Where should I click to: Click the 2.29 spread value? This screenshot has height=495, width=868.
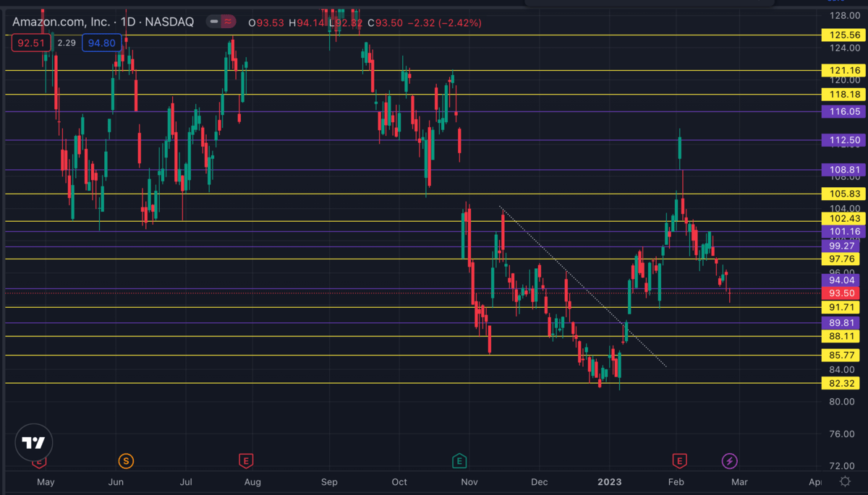click(67, 43)
